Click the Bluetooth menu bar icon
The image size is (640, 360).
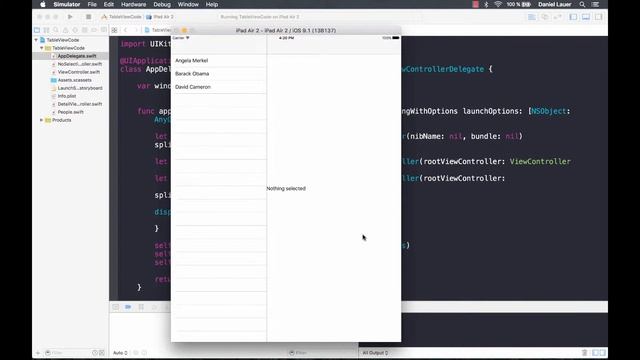coord(486,4)
